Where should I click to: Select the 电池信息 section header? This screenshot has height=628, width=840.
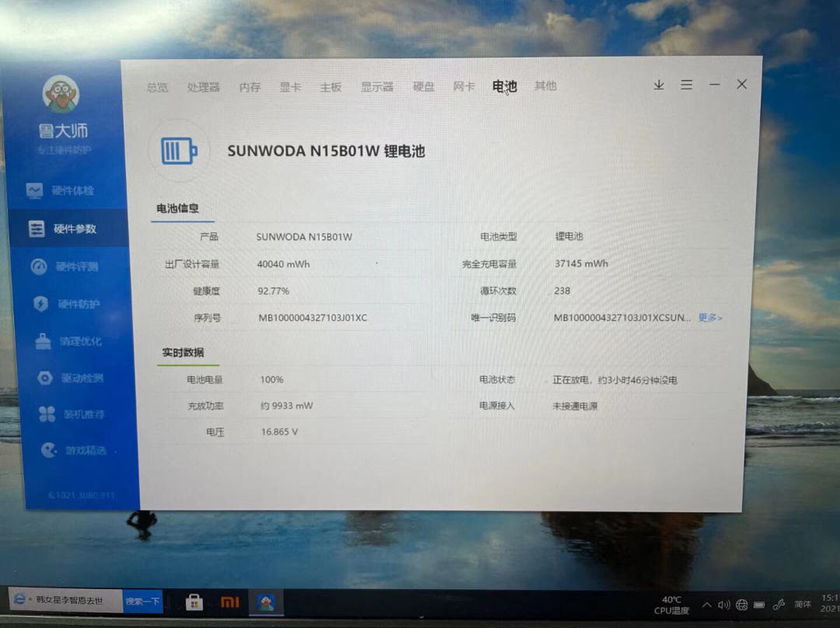[178, 208]
